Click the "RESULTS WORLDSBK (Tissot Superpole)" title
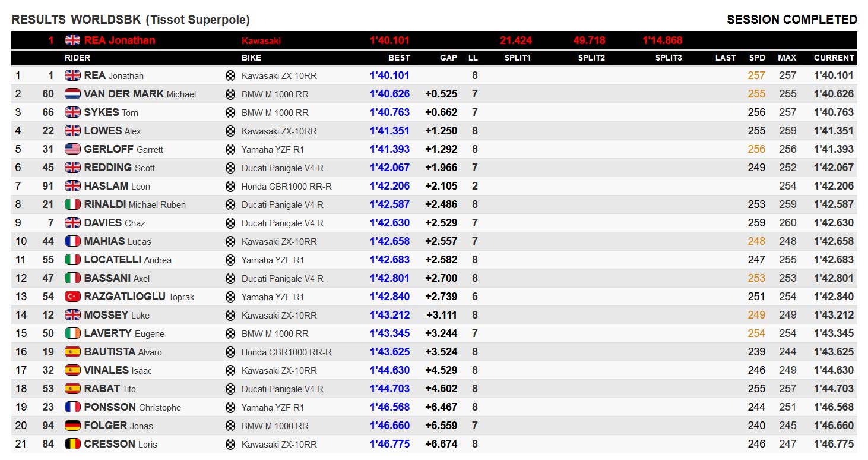This screenshot has width=868, height=460. pos(131,20)
